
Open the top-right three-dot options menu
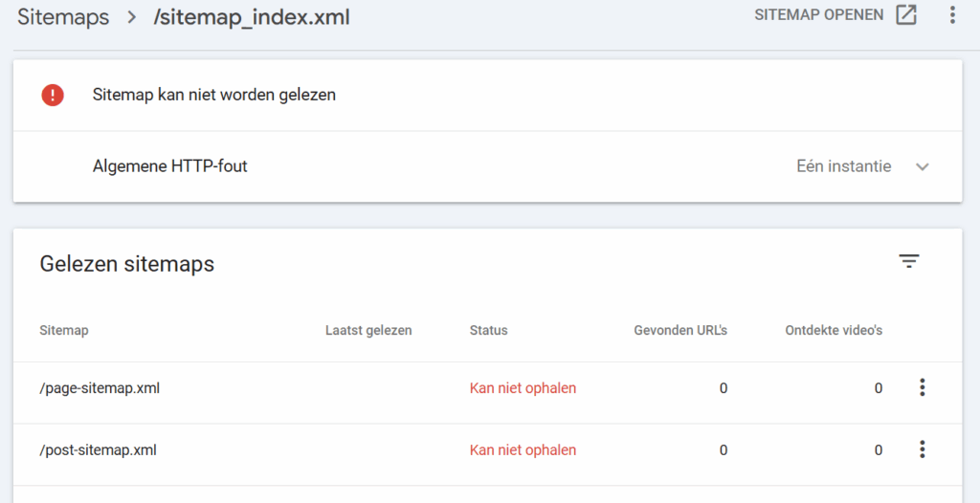951,15
